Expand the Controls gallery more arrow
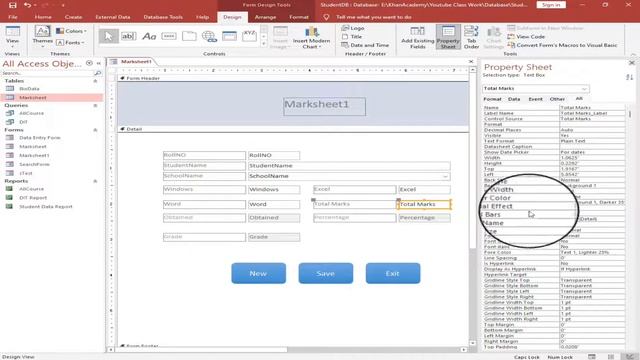 click(264, 44)
